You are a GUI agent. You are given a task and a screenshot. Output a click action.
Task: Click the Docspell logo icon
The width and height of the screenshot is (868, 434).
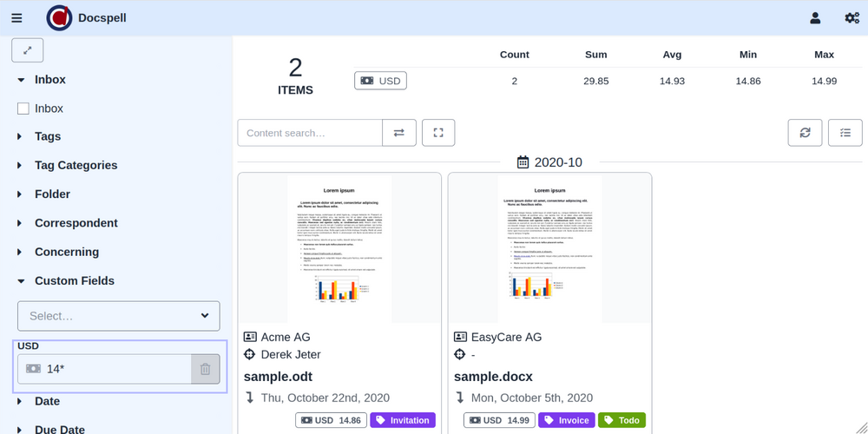[x=59, y=17]
